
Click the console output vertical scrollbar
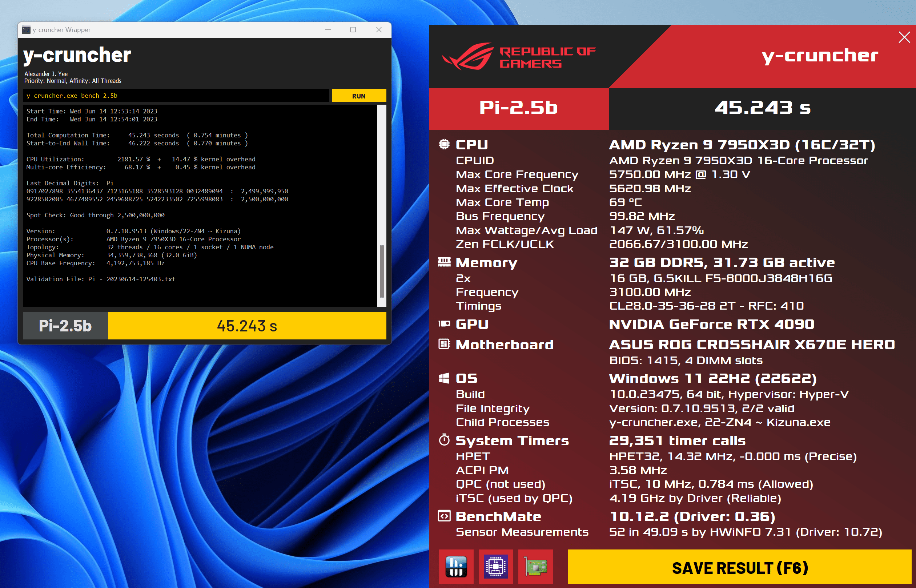pos(381,271)
